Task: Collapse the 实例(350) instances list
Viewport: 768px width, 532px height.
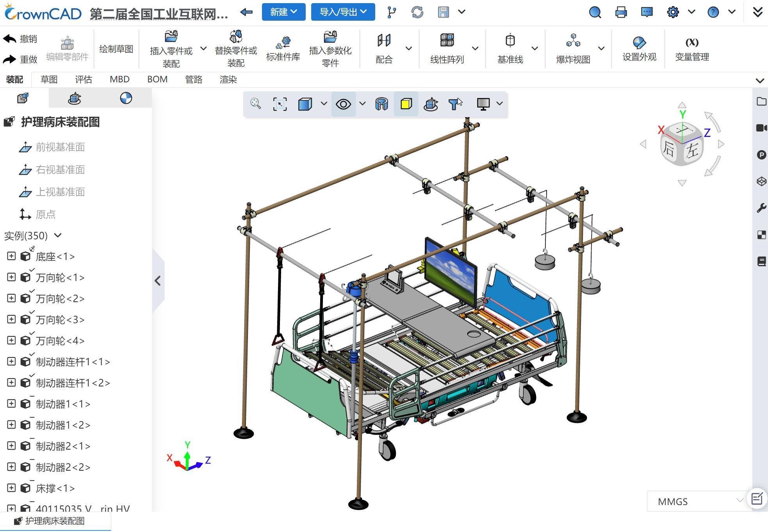Action: pos(58,235)
